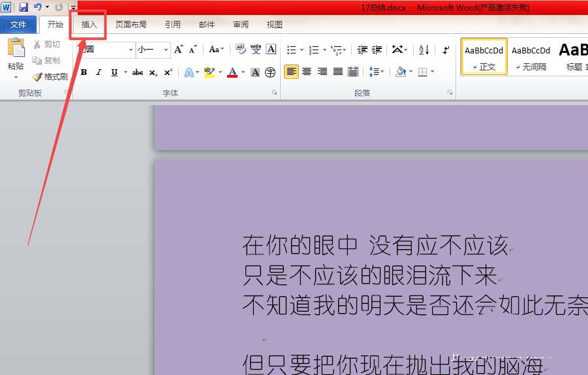The image size is (588, 375).
Task: Select the 无间隔 style thumbnail
Action: pos(530,56)
